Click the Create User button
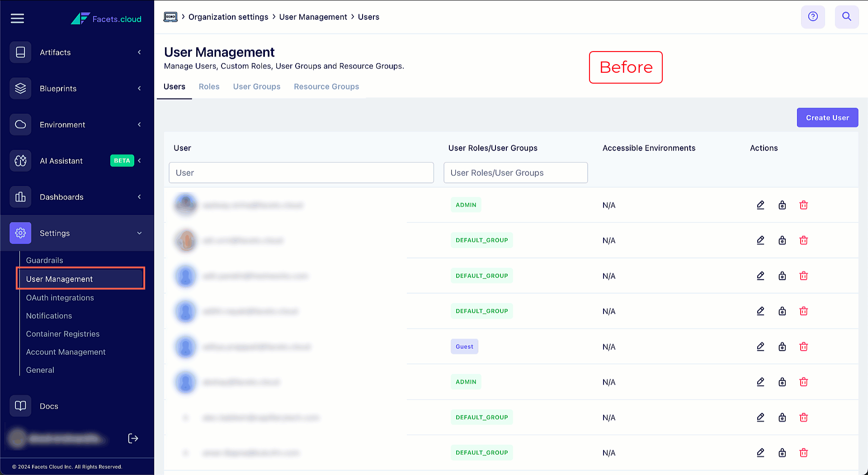Viewport: 868px width, 475px height. pos(827,118)
